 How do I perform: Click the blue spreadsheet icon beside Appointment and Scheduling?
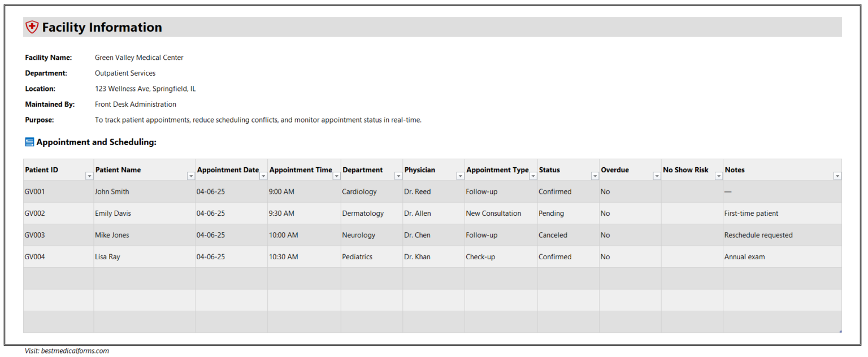29,142
